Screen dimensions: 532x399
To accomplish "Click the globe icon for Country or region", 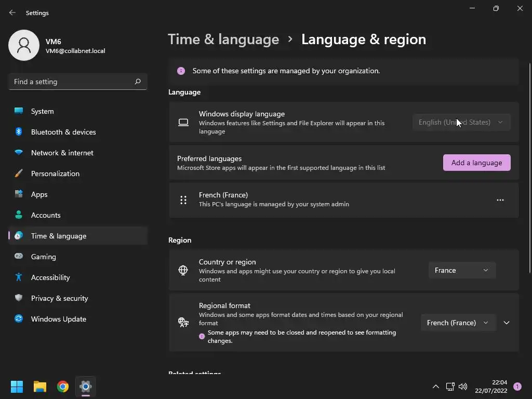I will [183, 270].
